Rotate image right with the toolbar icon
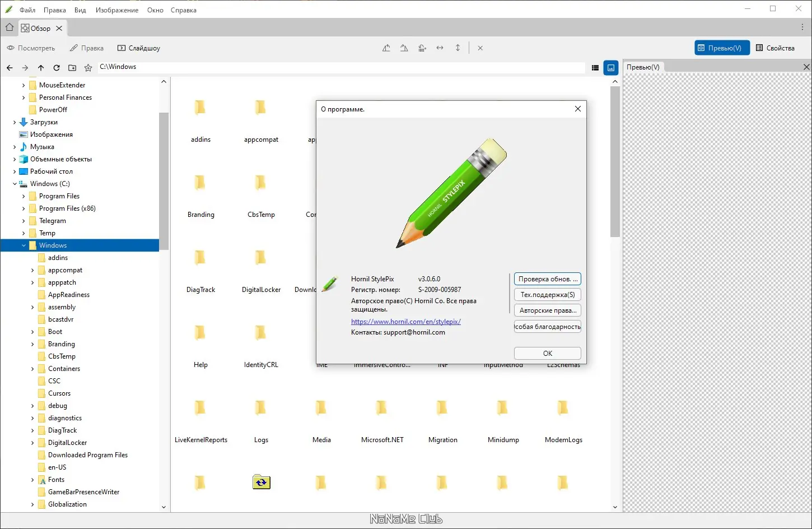The width and height of the screenshot is (812, 529). (x=404, y=48)
